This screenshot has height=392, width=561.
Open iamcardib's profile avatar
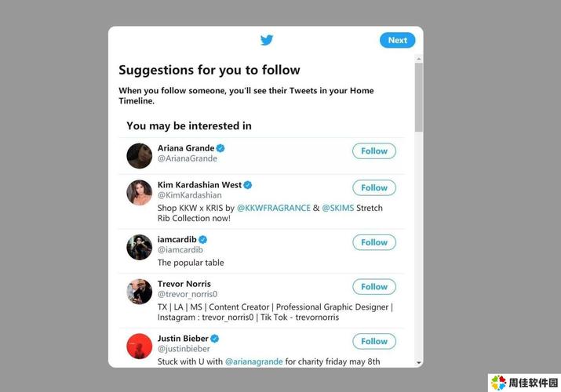[x=140, y=247]
